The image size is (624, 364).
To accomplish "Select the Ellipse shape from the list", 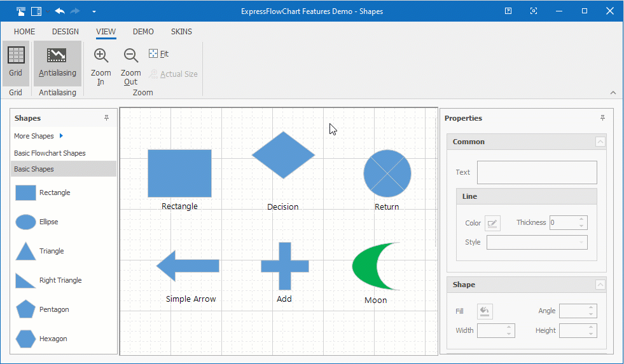I will tap(25, 222).
